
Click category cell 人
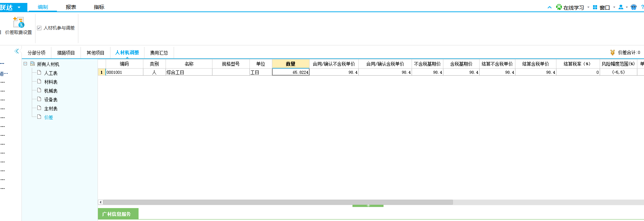(154, 72)
